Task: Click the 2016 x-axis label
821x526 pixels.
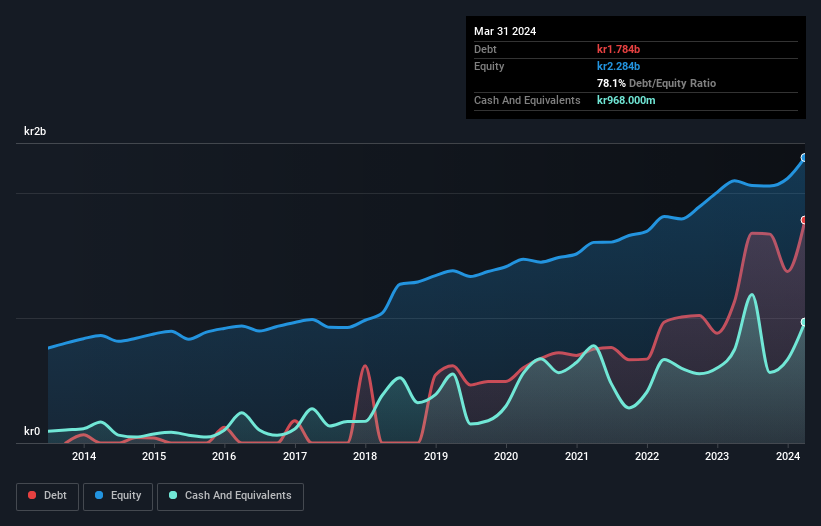Action: click(x=224, y=456)
